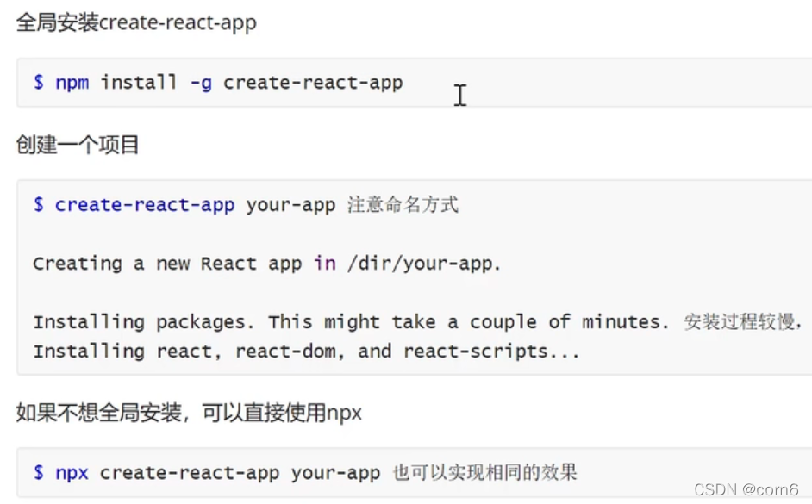Click the note '也可以实现相同的效果'
The width and height of the screenshot is (812, 504).
coord(484,472)
